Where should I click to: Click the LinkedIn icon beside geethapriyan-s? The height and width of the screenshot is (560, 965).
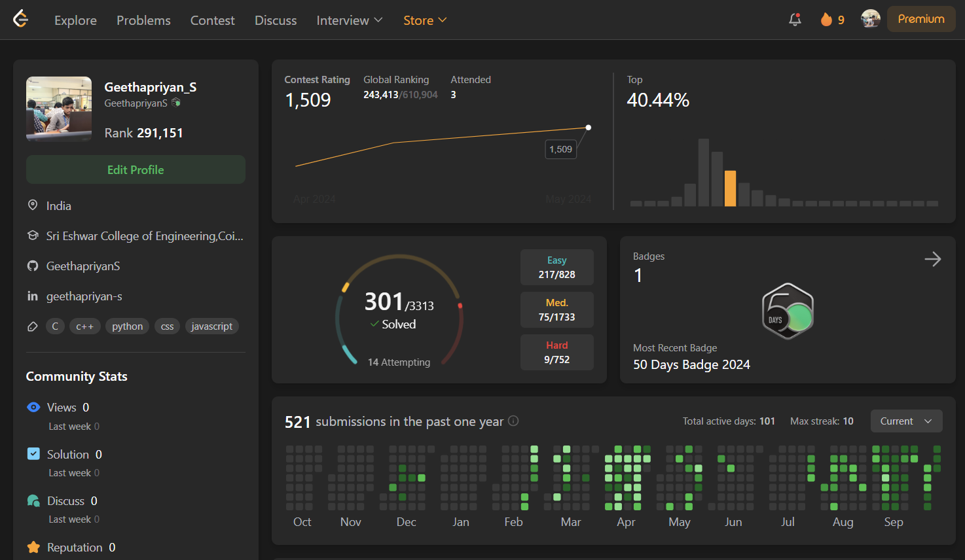click(x=33, y=296)
